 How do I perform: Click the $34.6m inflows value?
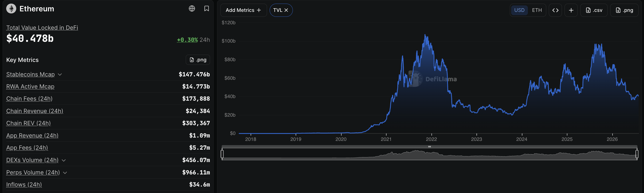pyautogui.click(x=200, y=184)
